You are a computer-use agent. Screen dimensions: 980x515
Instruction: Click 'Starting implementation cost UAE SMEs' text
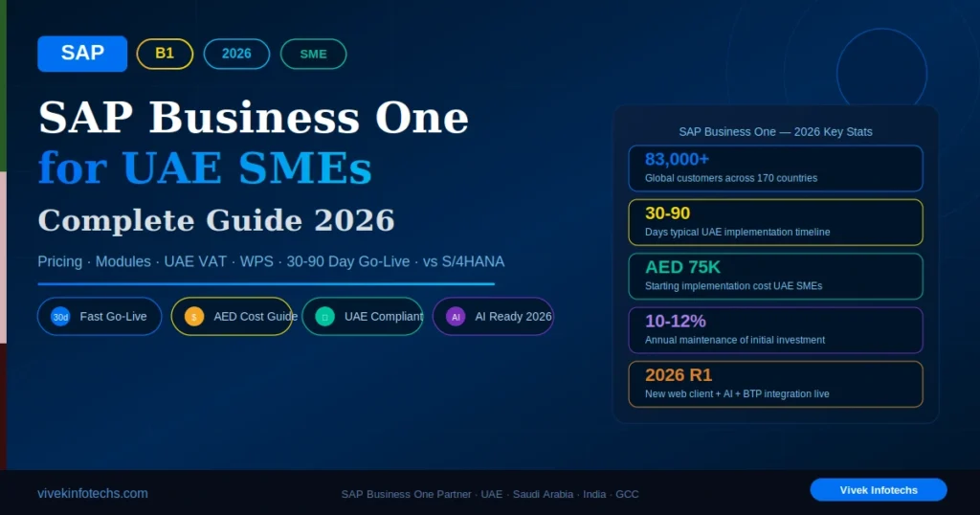[734, 286]
